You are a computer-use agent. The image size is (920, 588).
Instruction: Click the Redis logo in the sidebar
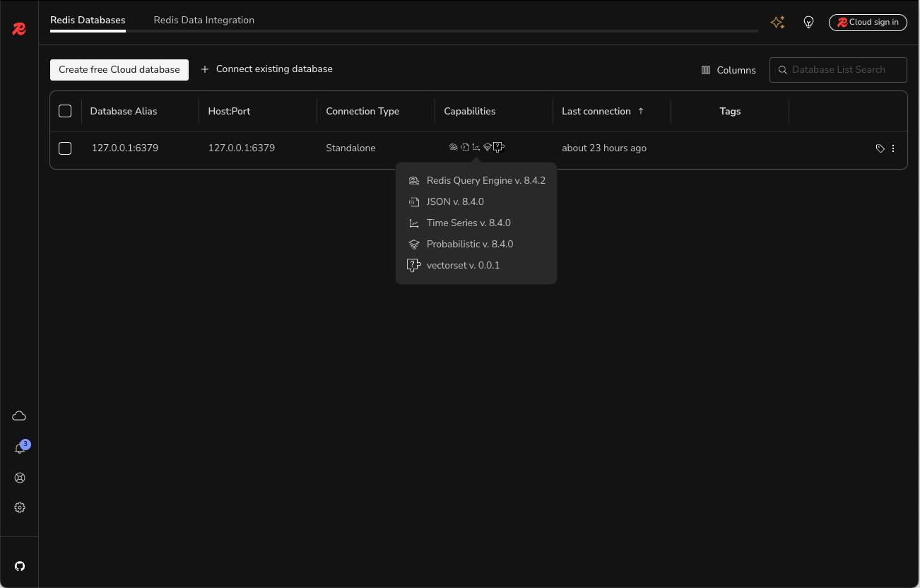pos(19,29)
